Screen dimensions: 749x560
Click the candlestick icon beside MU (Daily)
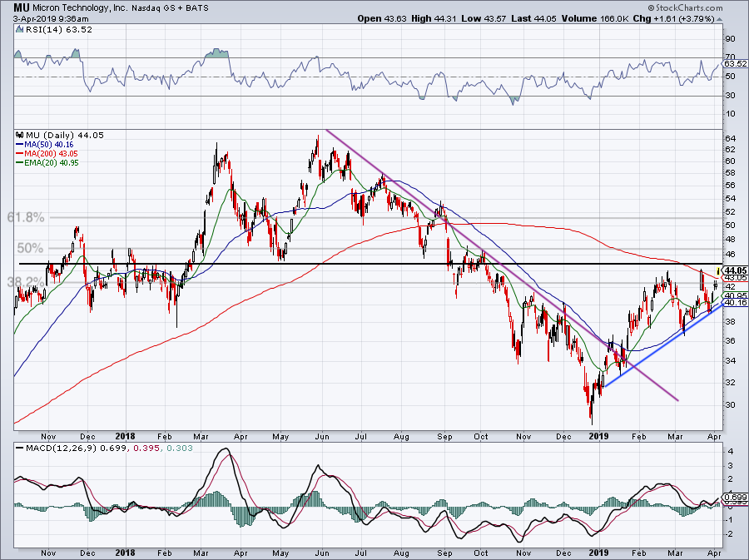pyautogui.click(x=19, y=135)
